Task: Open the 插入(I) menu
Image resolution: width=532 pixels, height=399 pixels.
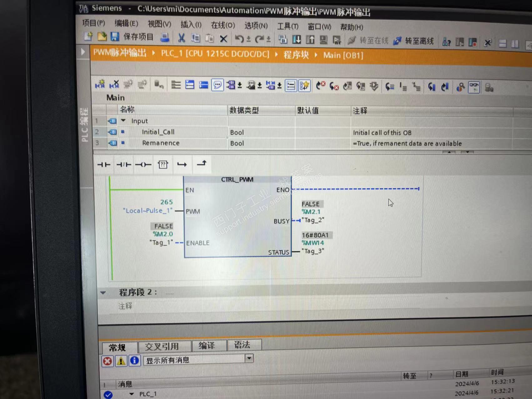Action: coord(191,24)
